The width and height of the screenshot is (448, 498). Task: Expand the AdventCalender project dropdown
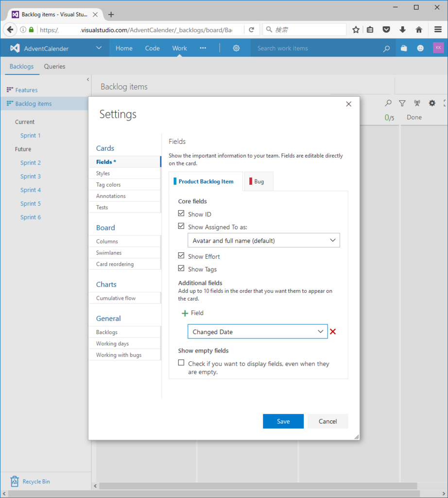[x=99, y=48]
